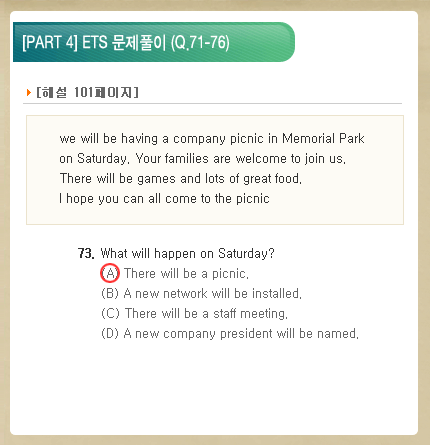Click 'There will be a staff meeting.'
This screenshot has width=430, height=445.
pyautogui.click(x=206, y=314)
